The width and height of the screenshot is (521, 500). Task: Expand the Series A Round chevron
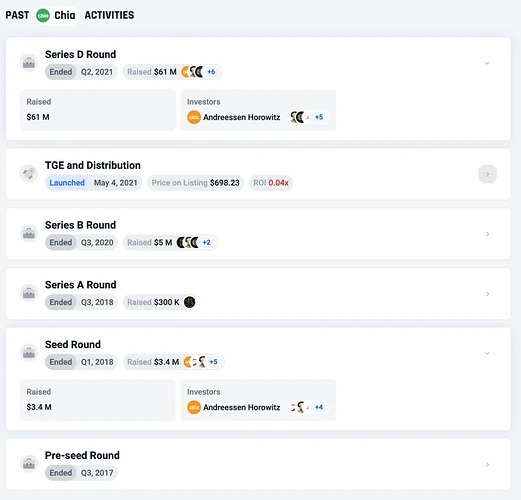click(487, 294)
